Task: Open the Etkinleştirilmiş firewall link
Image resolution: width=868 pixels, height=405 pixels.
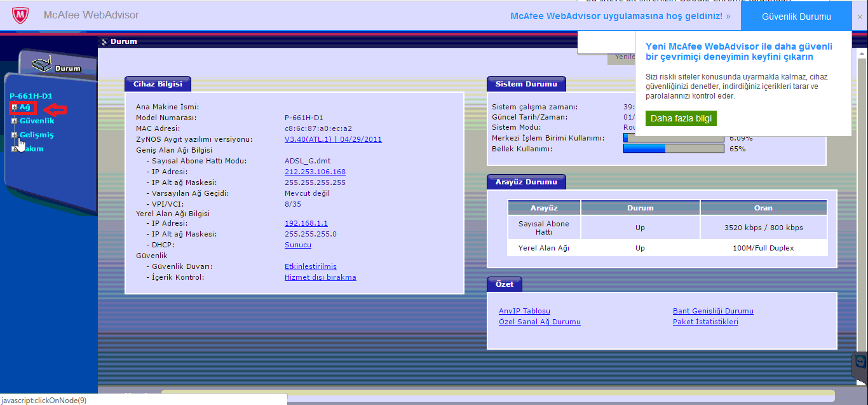Action: [x=311, y=266]
